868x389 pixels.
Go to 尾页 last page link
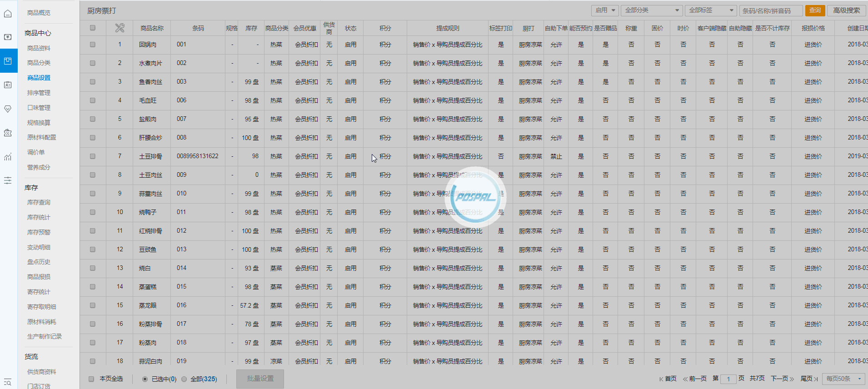(x=809, y=379)
